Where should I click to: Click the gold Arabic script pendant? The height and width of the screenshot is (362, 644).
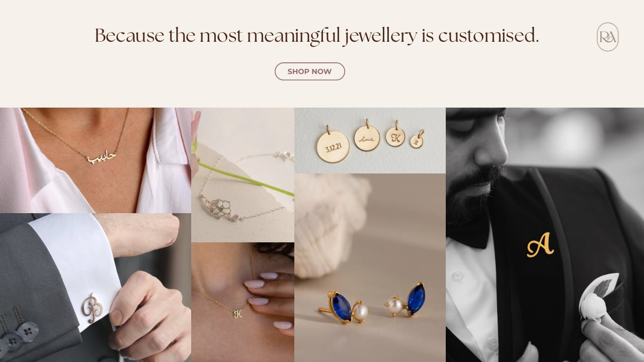click(x=101, y=157)
